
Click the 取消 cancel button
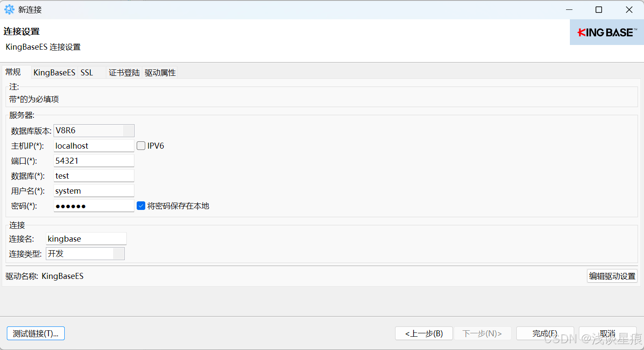pos(608,333)
